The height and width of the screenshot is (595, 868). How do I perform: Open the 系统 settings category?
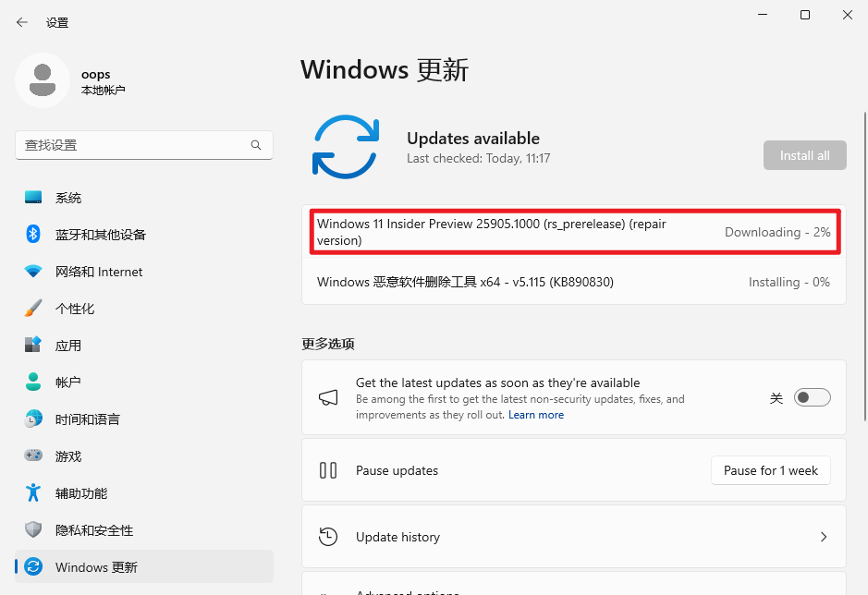68,198
